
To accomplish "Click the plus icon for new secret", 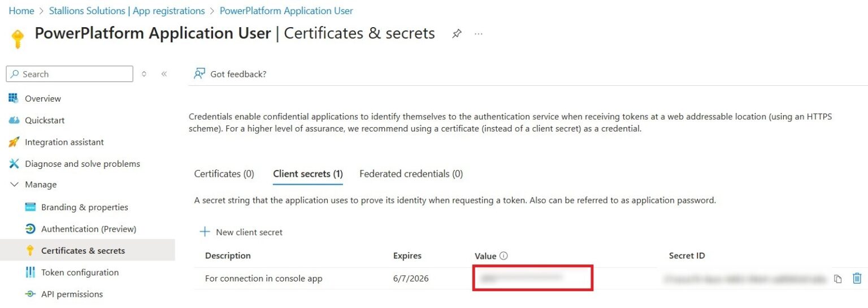I will tap(205, 232).
